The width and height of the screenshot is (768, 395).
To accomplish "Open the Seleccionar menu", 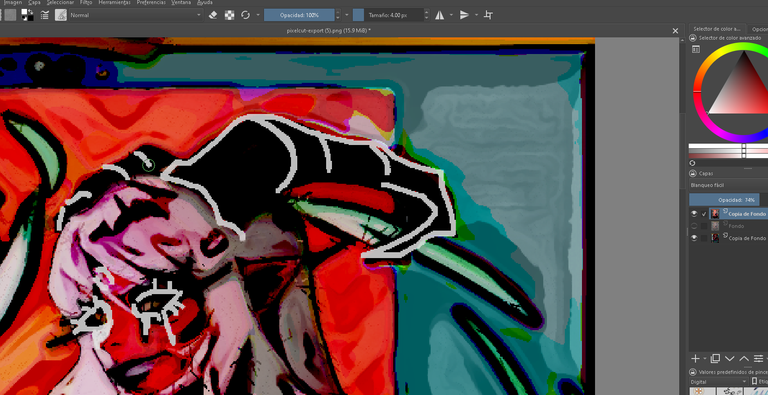I will (x=60, y=2).
